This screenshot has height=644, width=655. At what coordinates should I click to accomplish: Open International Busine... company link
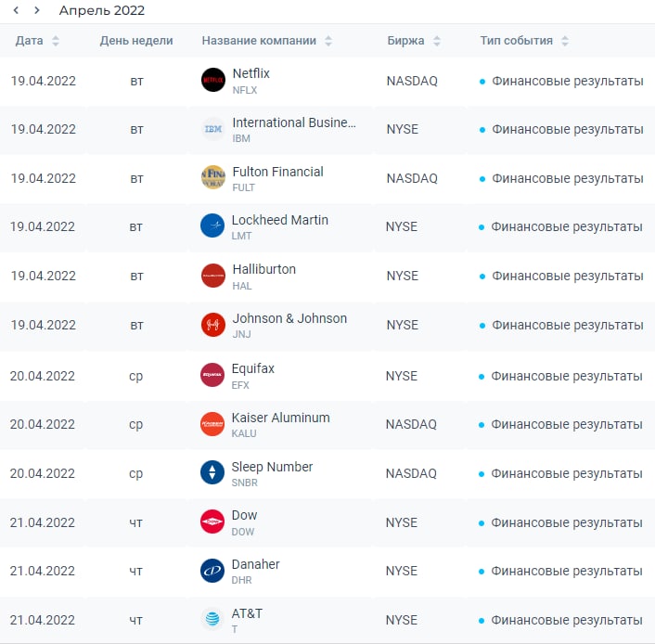(x=294, y=122)
